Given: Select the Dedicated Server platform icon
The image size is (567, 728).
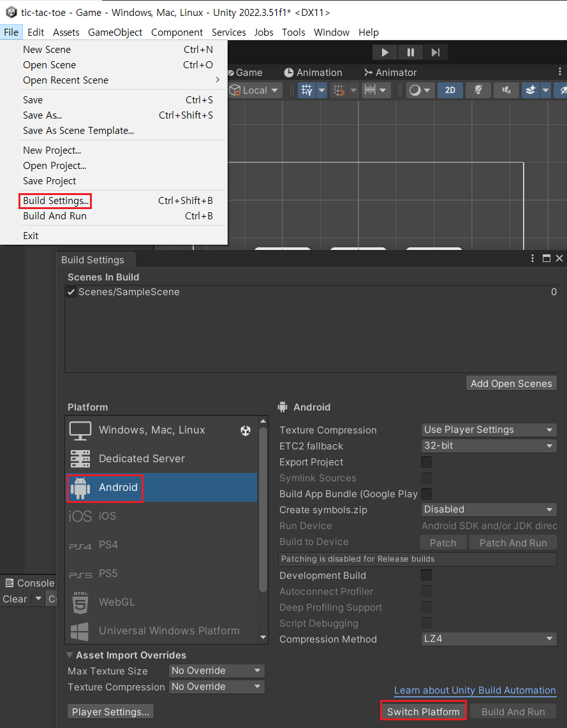Looking at the screenshot, I should tap(80, 459).
